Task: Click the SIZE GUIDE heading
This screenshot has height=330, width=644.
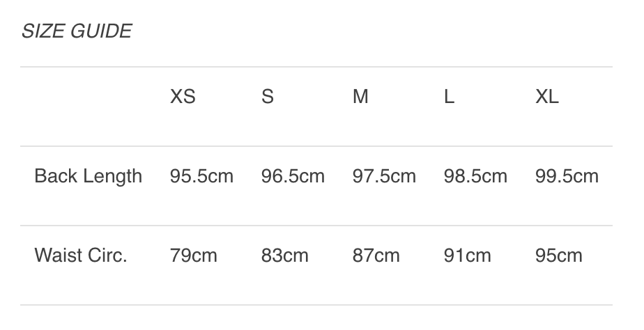Action: point(77,31)
